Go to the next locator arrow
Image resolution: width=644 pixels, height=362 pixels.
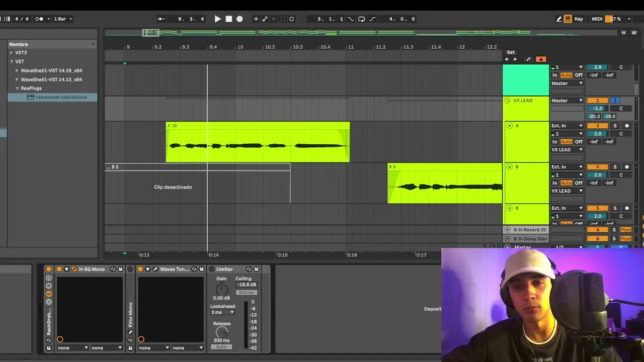(x=514, y=59)
